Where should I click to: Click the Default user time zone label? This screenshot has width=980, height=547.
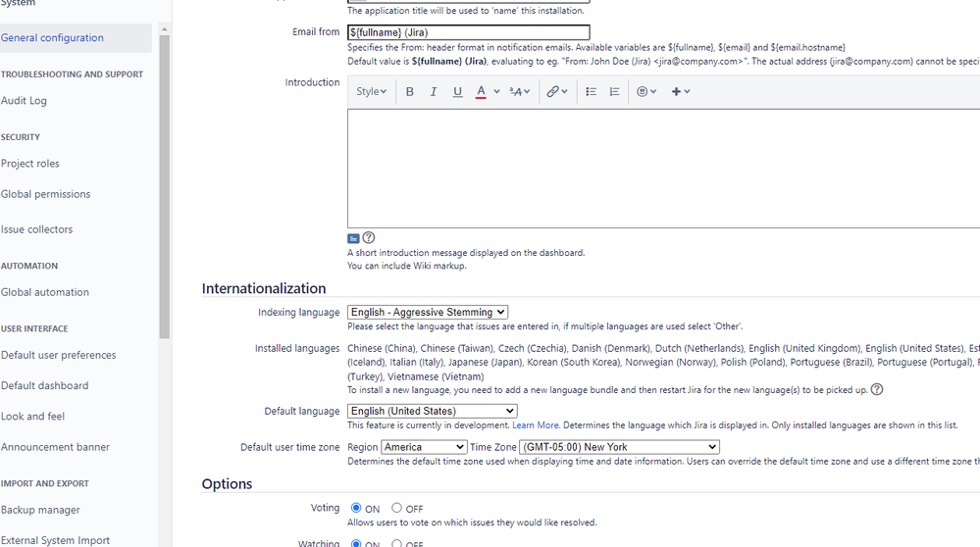tap(290, 447)
